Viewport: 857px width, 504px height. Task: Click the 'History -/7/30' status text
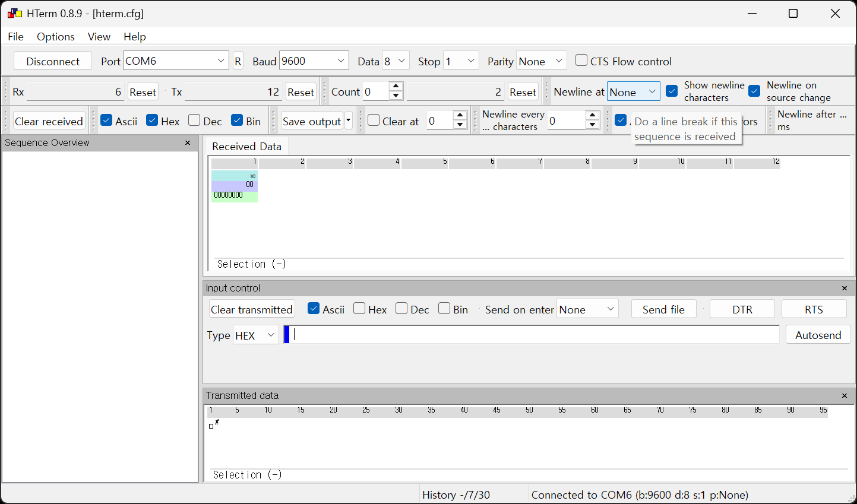[x=456, y=495]
